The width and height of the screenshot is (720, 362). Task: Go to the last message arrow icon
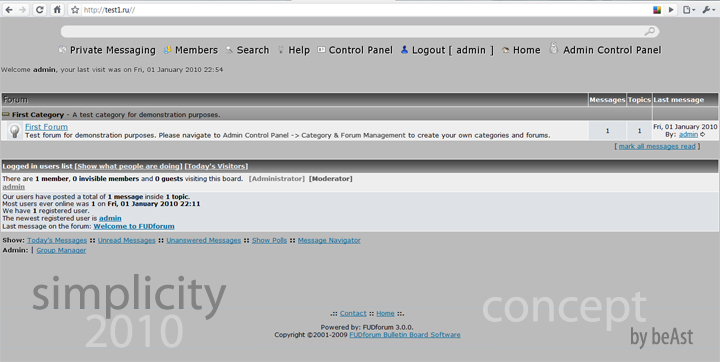coord(703,135)
